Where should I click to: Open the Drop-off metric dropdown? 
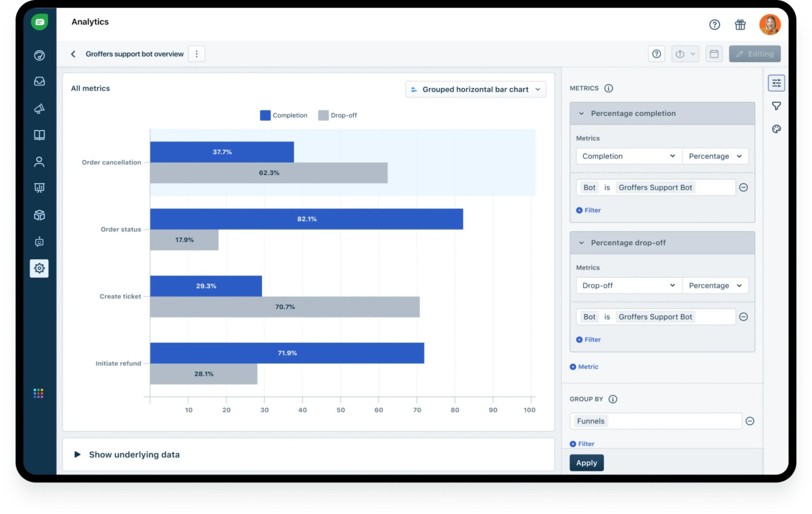[x=628, y=285]
